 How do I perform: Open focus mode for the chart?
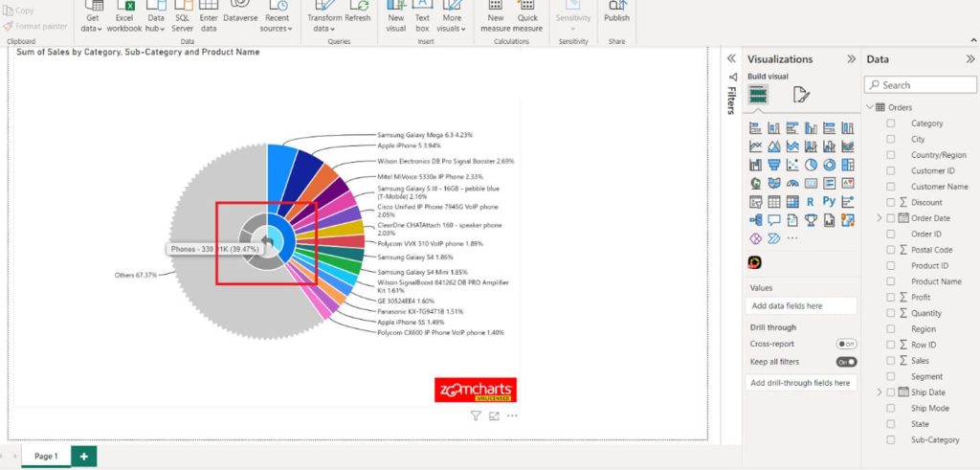(495, 415)
